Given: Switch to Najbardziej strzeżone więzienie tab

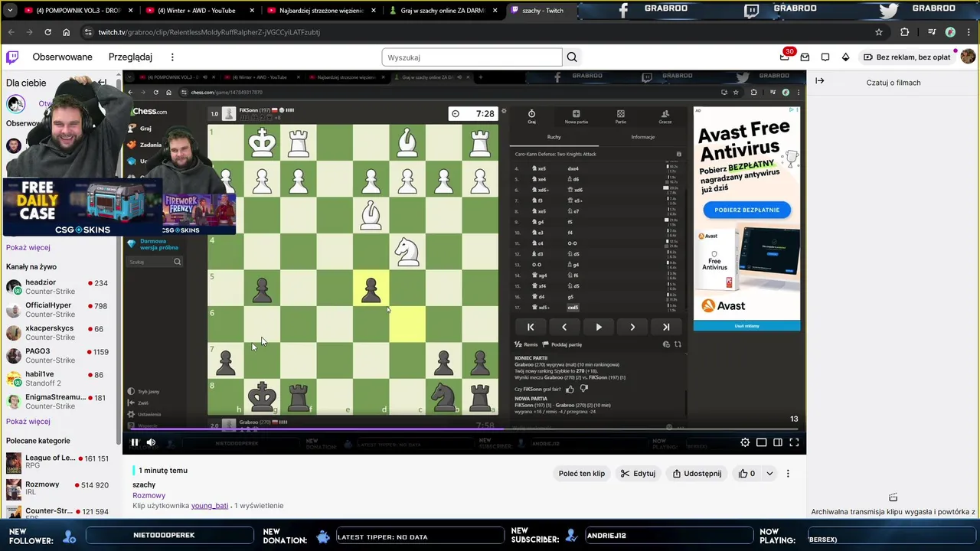Looking at the screenshot, I should pyautogui.click(x=320, y=11).
